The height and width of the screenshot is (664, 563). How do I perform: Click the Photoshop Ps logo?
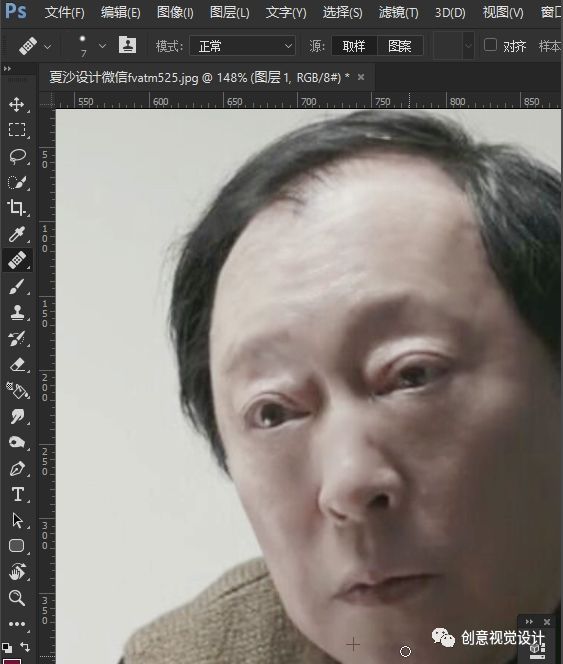coord(16,11)
